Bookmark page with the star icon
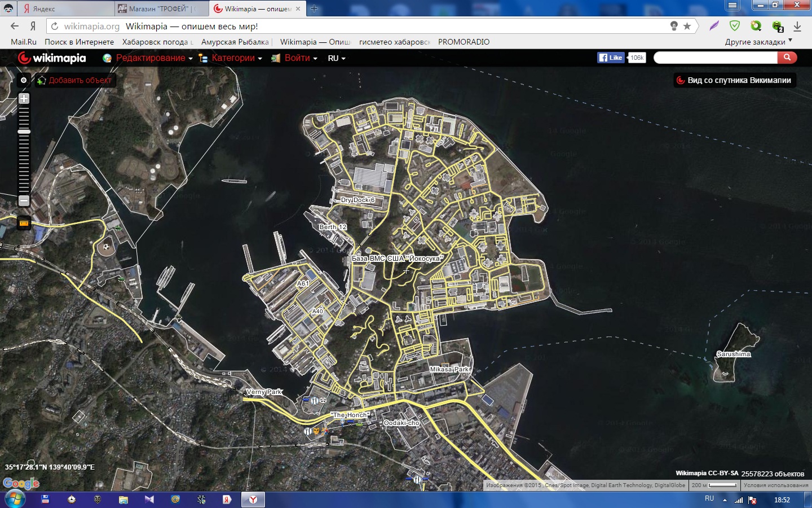The image size is (812, 508). (x=687, y=26)
